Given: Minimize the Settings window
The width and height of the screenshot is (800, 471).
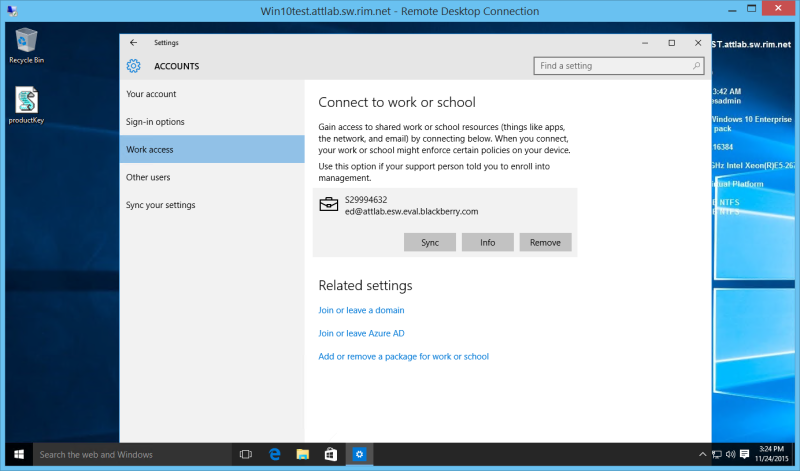Looking at the screenshot, I should click(x=645, y=43).
